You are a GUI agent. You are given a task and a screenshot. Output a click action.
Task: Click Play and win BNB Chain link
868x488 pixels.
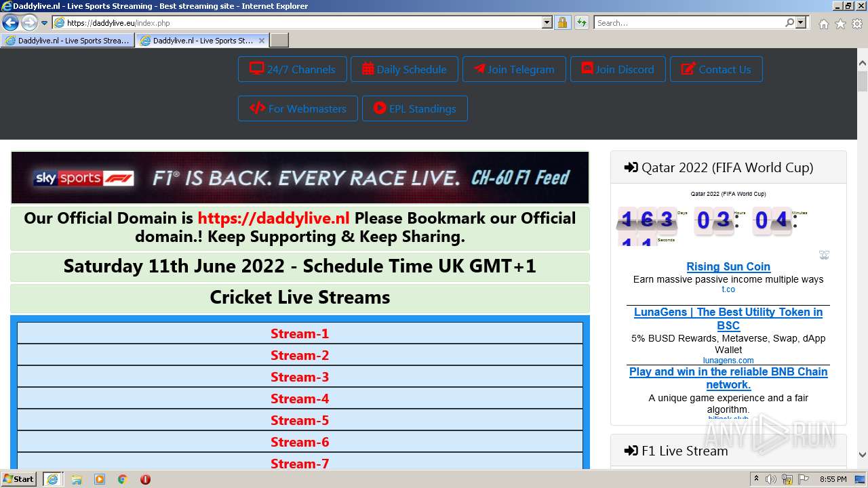pyautogui.click(x=728, y=378)
